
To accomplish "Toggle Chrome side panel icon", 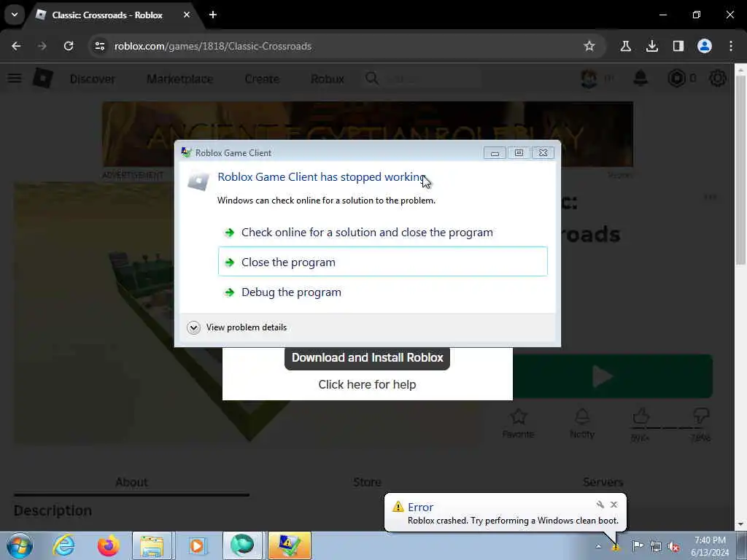I will 678,46.
